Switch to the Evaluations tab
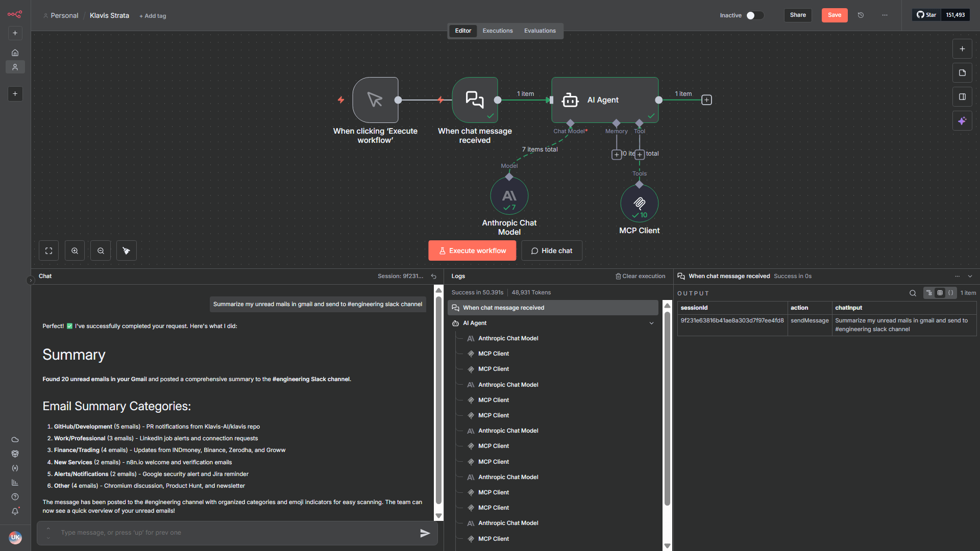The width and height of the screenshot is (980, 551). click(540, 31)
